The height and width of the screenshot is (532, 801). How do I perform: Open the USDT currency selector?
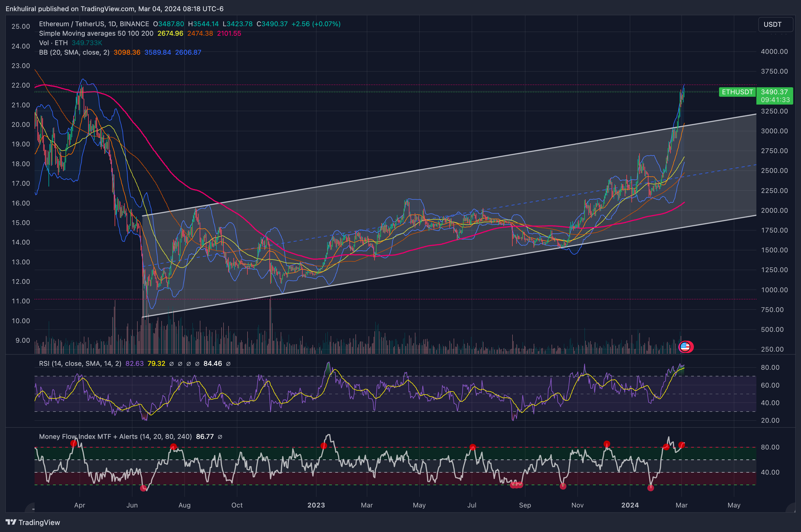(x=775, y=25)
